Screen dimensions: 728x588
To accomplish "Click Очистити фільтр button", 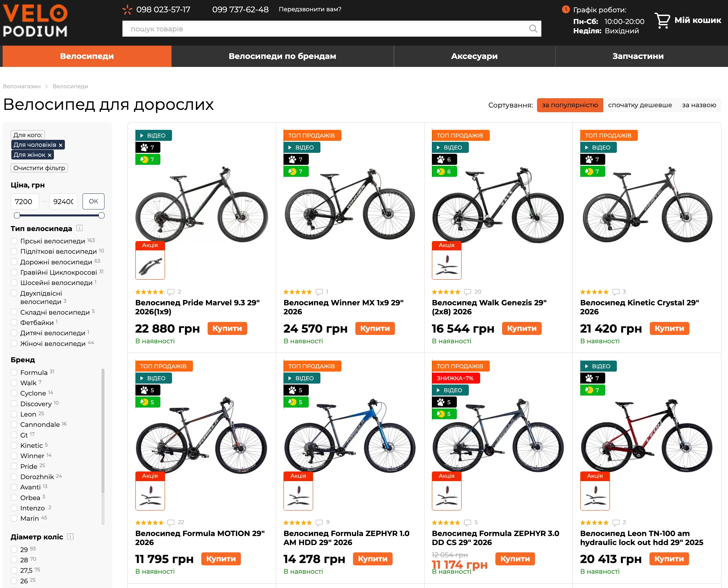I will click(x=39, y=168).
